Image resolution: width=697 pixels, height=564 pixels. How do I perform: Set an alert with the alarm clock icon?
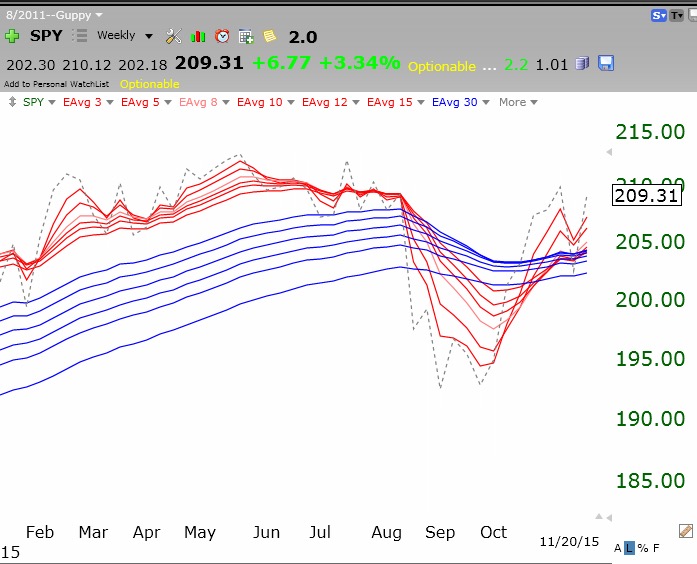click(x=222, y=36)
